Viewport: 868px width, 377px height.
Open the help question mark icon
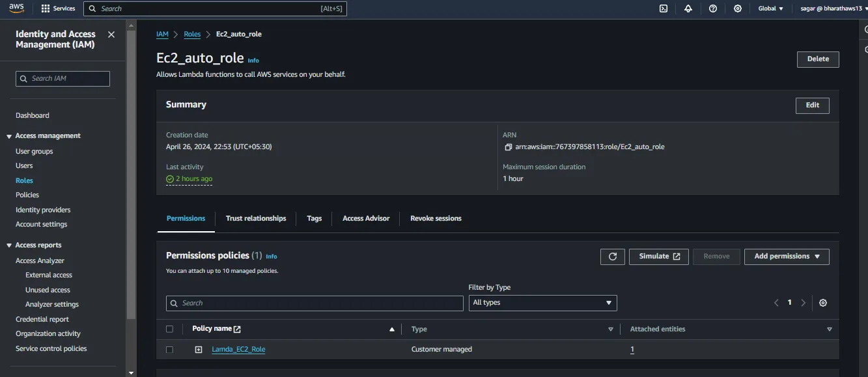coord(713,8)
